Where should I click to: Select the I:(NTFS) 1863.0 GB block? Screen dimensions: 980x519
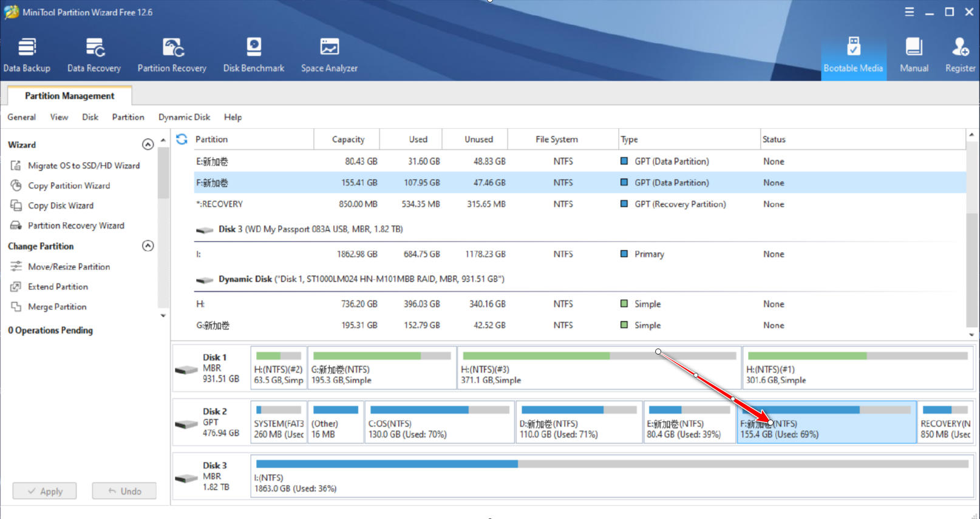click(612, 476)
